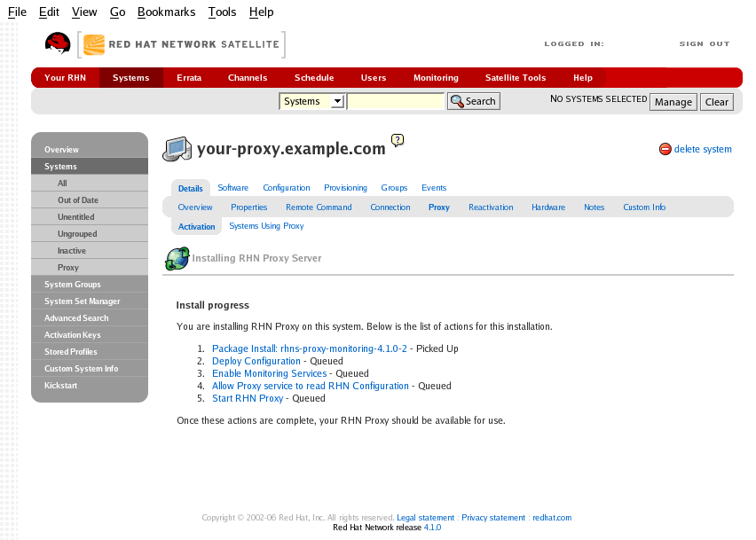Open the Users tab
This screenshot has width=756, height=540.
pyautogui.click(x=374, y=77)
